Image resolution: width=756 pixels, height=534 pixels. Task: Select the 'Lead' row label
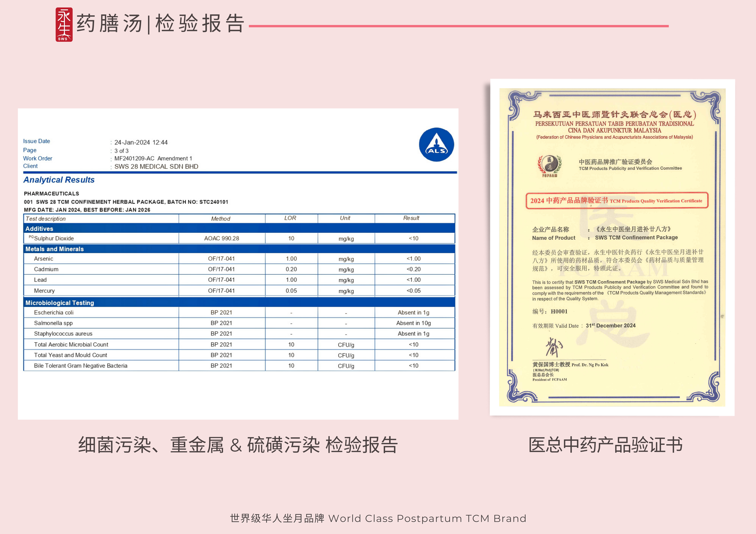(x=40, y=280)
